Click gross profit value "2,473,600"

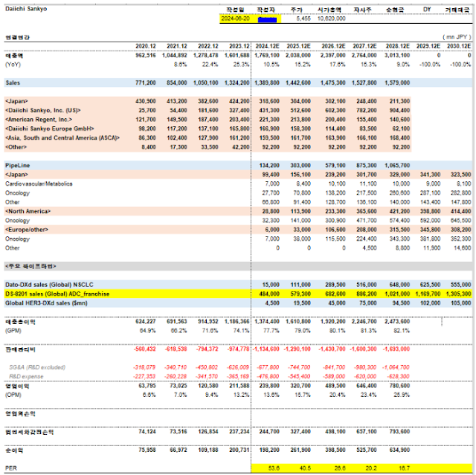click(x=397, y=322)
